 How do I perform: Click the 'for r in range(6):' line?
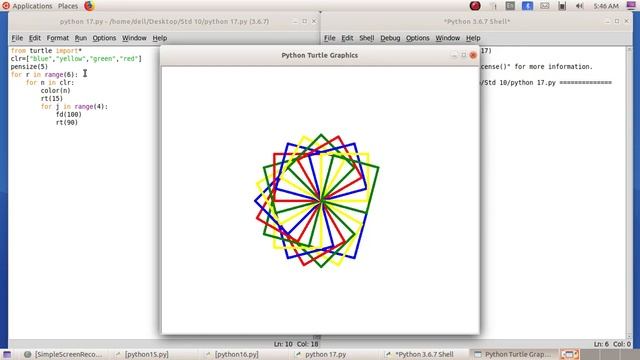(44, 75)
